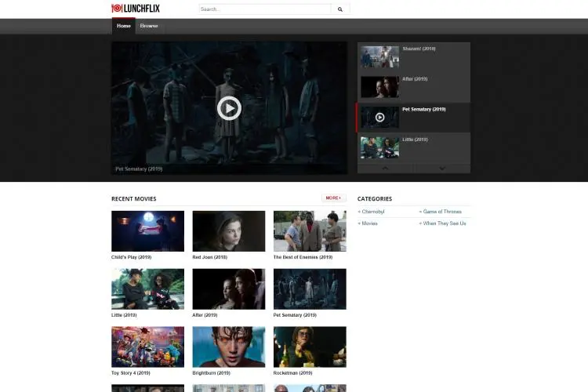This screenshot has height=392, width=588.
Task: Open The Best of Enemies thumbnail
Action: click(x=310, y=231)
